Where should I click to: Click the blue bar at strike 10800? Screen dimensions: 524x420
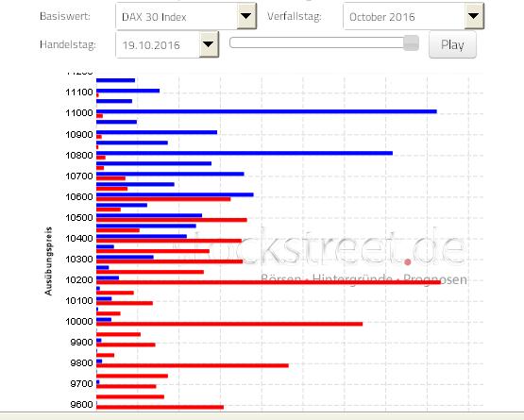coord(245,153)
